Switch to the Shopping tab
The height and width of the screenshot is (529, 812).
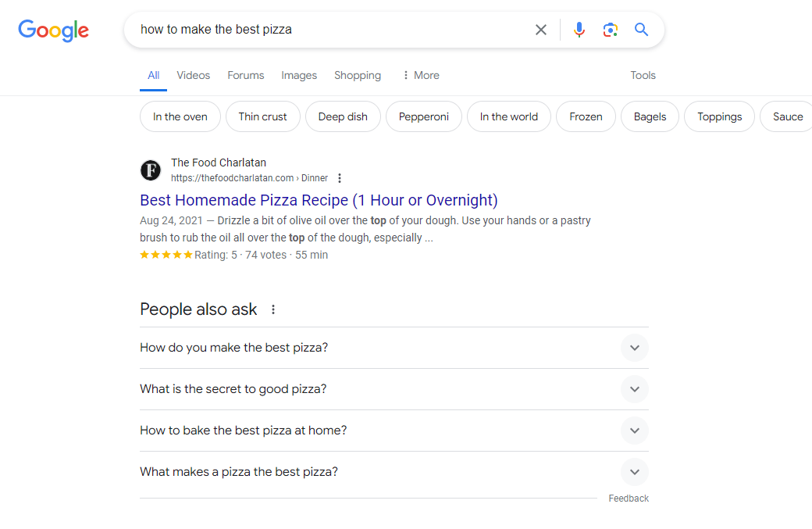[358, 75]
